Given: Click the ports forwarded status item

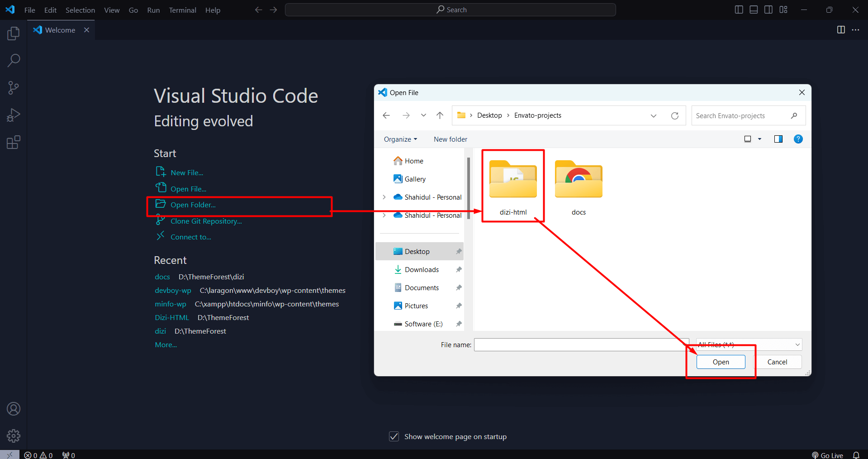Looking at the screenshot, I should [69, 455].
